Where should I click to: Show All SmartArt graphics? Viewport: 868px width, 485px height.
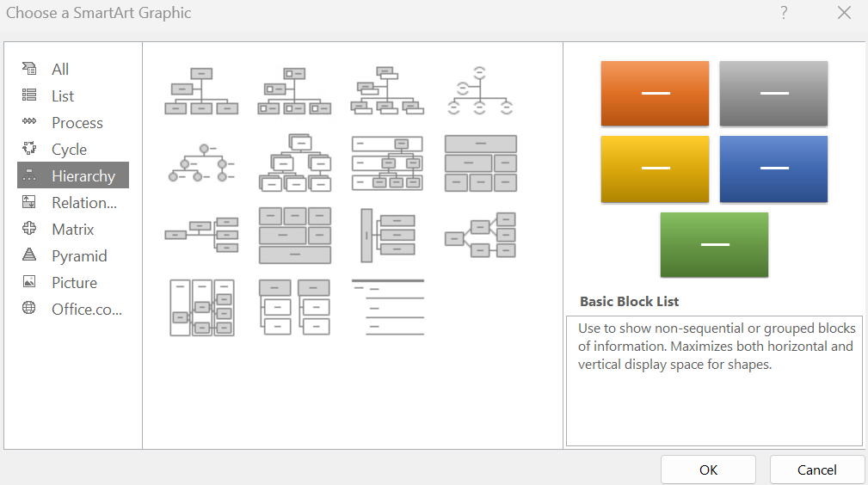[60, 70]
